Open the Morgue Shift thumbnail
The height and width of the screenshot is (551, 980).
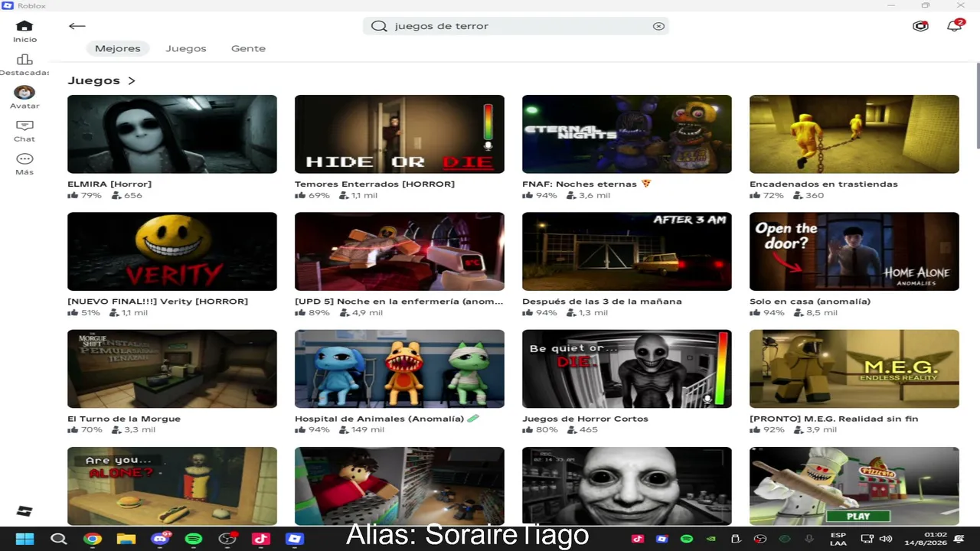tap(172, 369)
